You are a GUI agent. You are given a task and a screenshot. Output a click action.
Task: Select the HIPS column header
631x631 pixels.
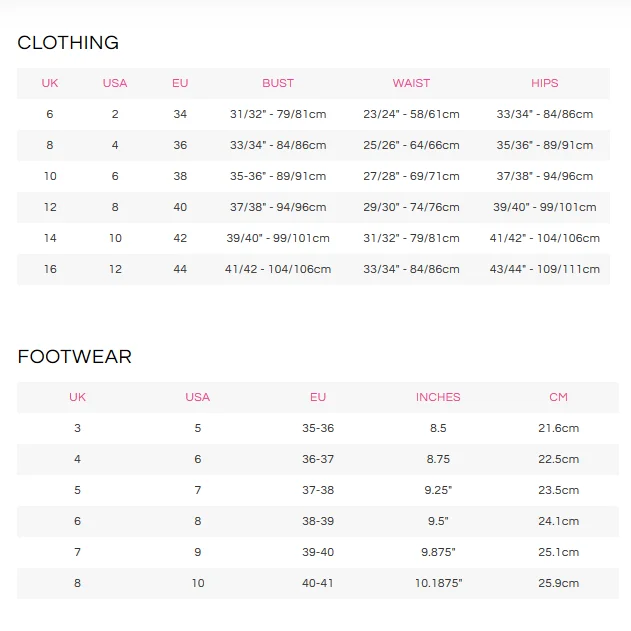pos(545,83)
